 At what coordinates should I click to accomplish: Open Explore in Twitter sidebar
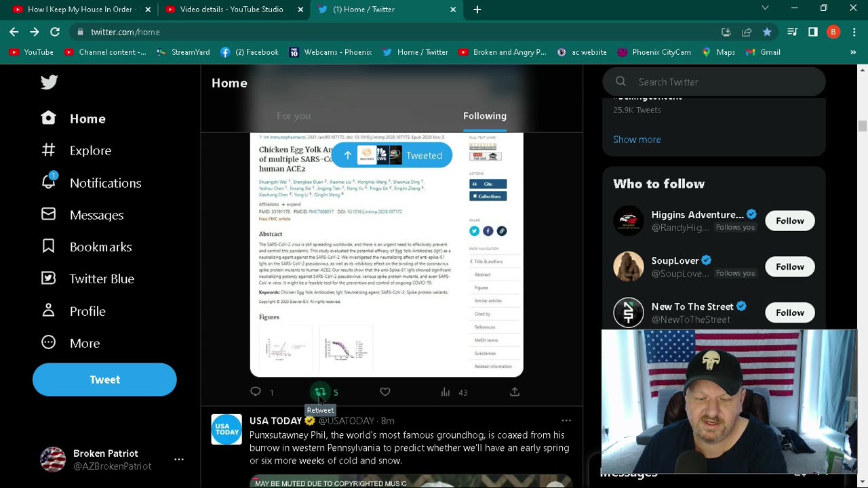click(x=75, y=150)
